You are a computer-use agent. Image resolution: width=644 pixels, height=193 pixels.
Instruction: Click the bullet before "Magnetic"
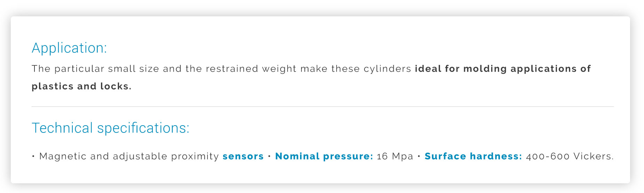tap(33, 156)
